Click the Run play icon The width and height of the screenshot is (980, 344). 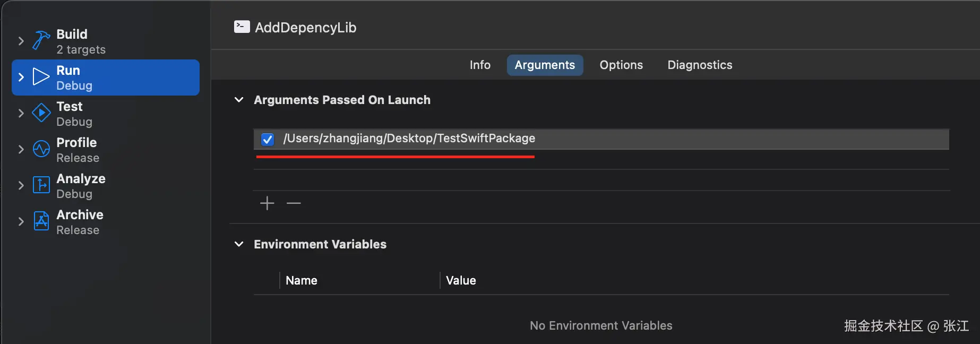[41, 77]
